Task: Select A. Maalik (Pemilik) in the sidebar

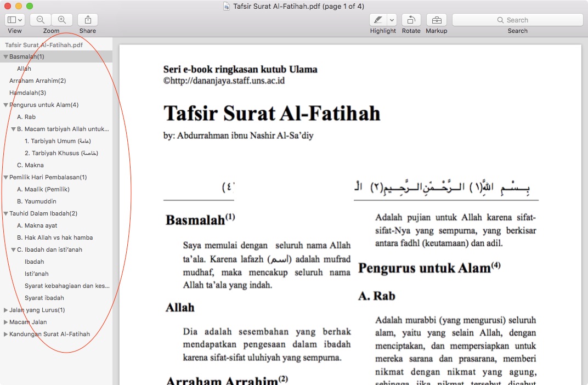Action: [x=43, y=189]
